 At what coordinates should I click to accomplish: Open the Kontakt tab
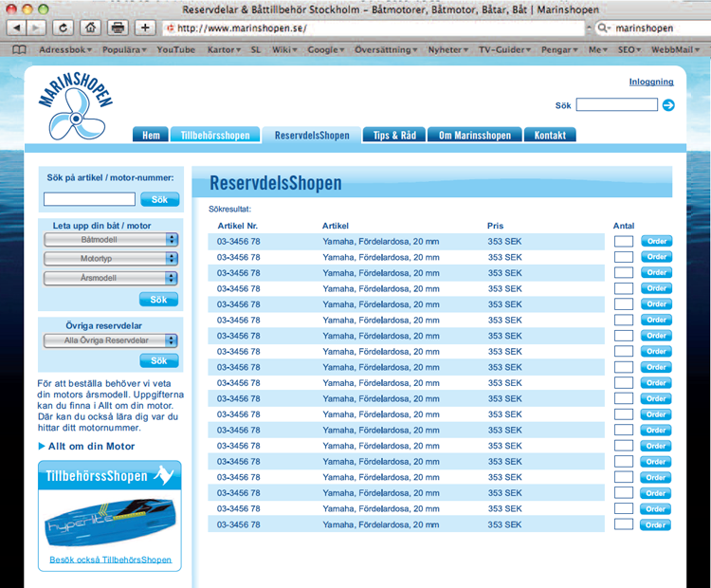point(550,135)
